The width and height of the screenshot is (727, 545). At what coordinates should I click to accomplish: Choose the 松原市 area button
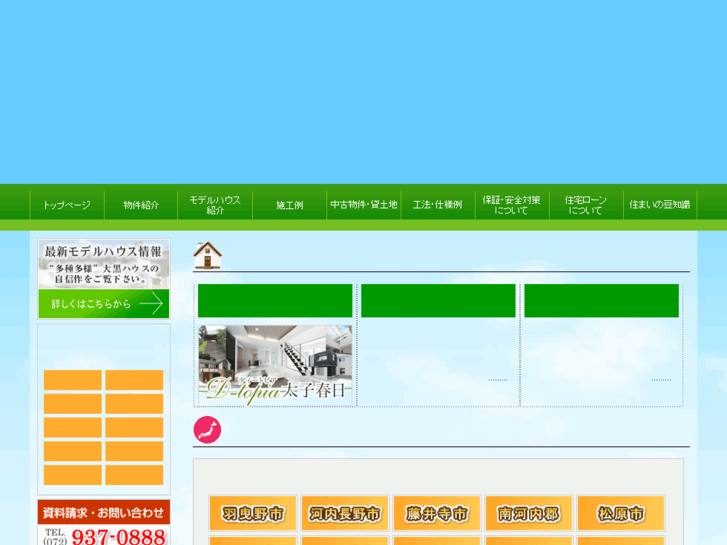pyautogui.click(x=621, y=513)
